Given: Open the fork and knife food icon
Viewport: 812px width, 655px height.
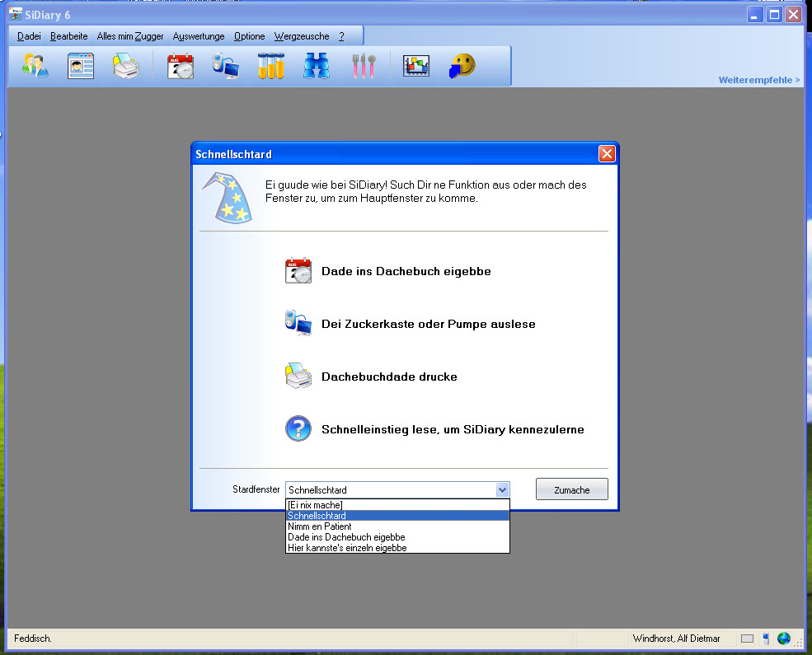Looking at the screenshot, I should (363, 66).
